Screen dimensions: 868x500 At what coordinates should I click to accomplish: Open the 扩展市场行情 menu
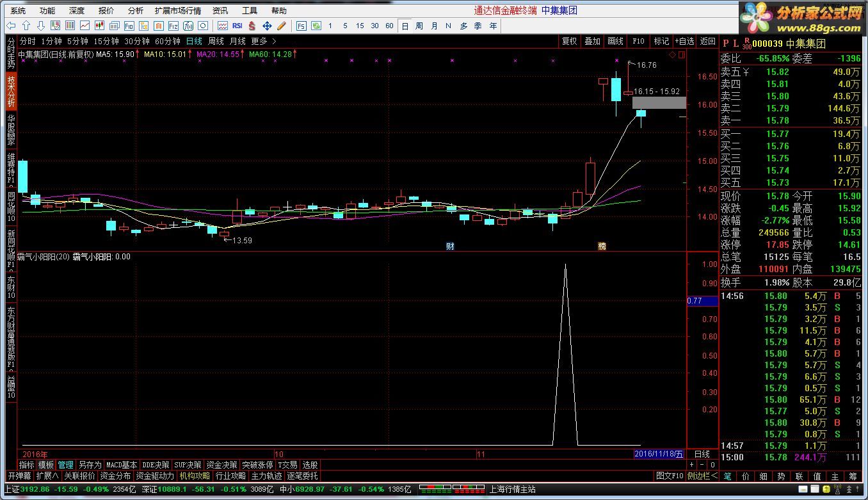[177, 10]
